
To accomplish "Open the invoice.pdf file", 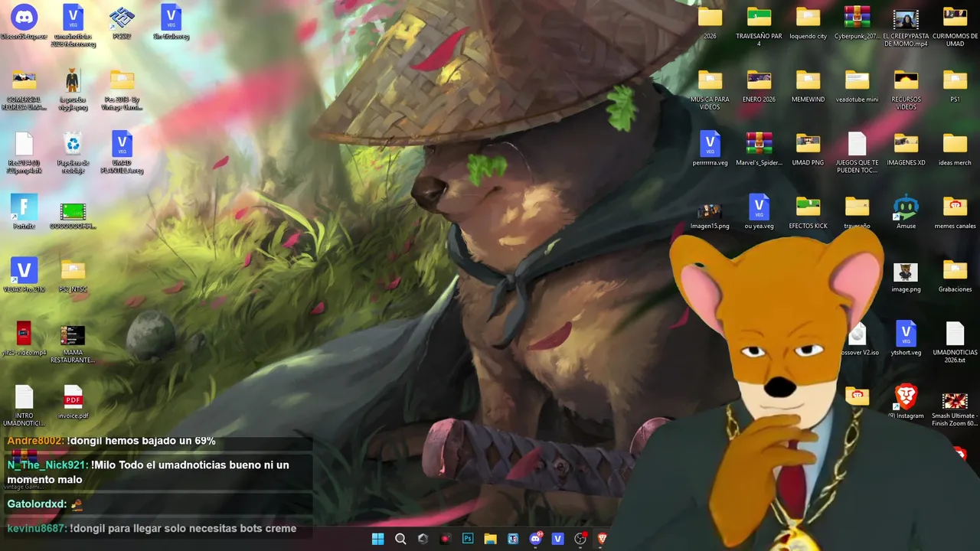I will [73, 402].
